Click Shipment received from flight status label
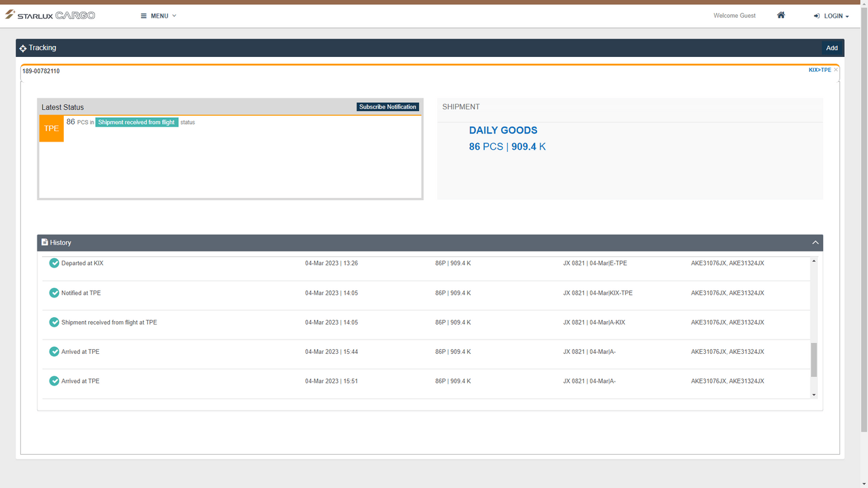This screenshot has height=488, width=868. click(136, 123)
